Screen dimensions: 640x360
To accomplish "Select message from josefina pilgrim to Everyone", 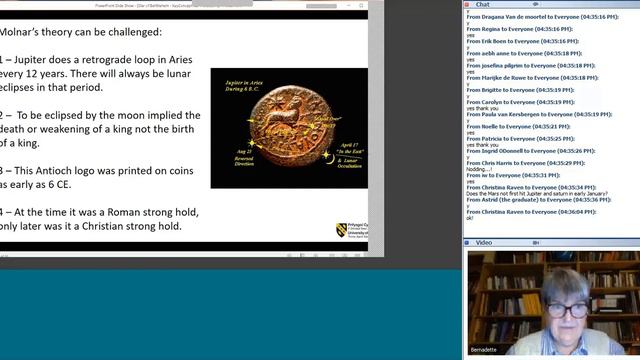I will [x=531, y=66].
